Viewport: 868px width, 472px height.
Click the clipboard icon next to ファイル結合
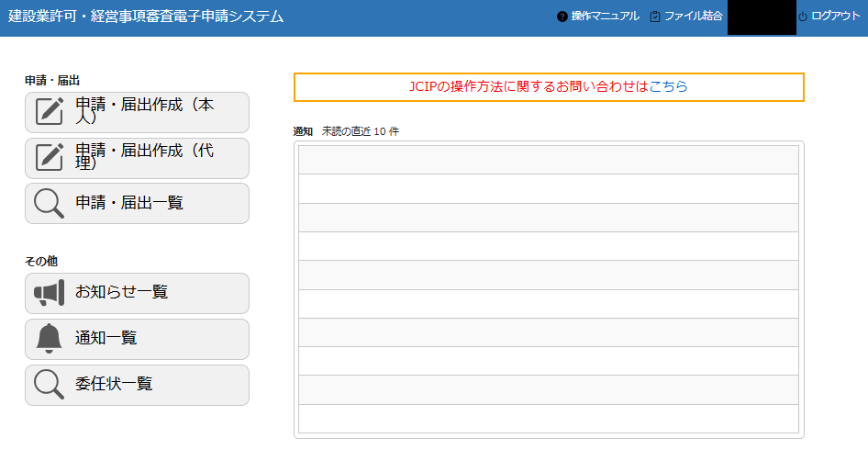[x=655, y=17]
